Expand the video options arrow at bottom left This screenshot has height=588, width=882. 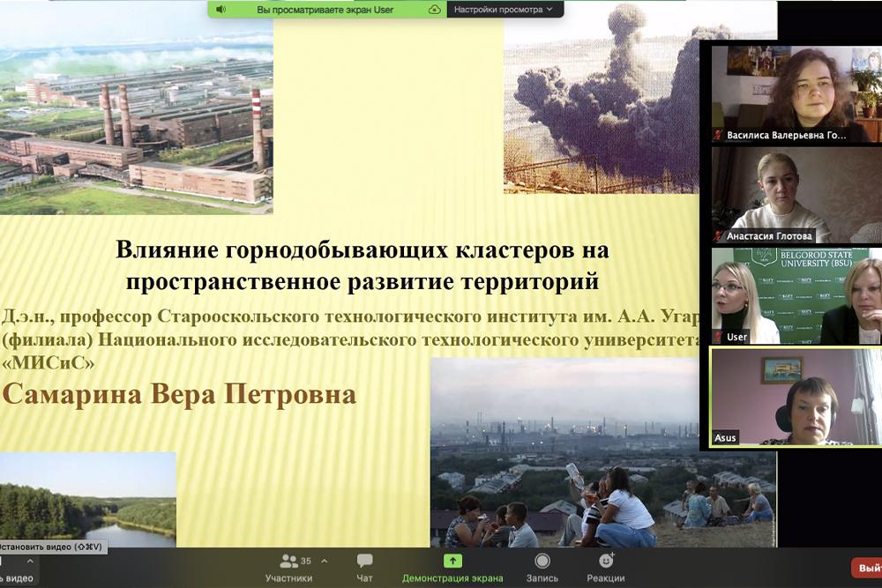pyautogui.click(x=30, y=561)
